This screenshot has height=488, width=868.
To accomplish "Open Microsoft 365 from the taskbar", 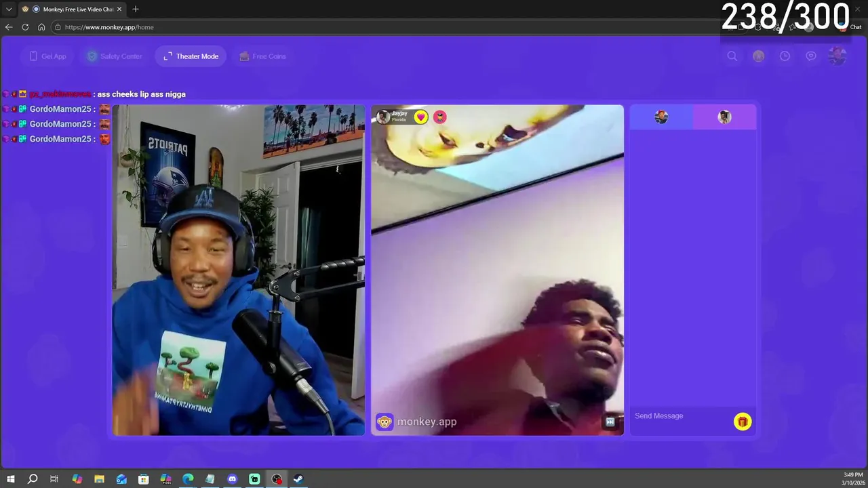I will tap(165, 479).
